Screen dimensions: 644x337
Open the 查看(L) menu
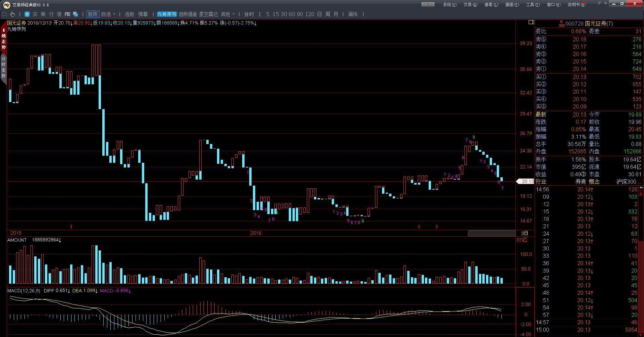491,4
